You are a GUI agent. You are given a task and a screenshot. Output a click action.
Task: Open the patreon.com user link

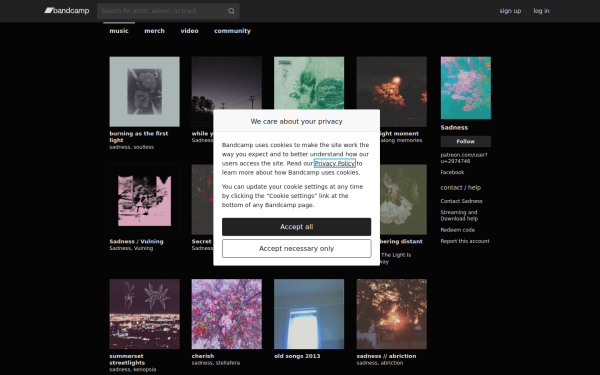464,158
